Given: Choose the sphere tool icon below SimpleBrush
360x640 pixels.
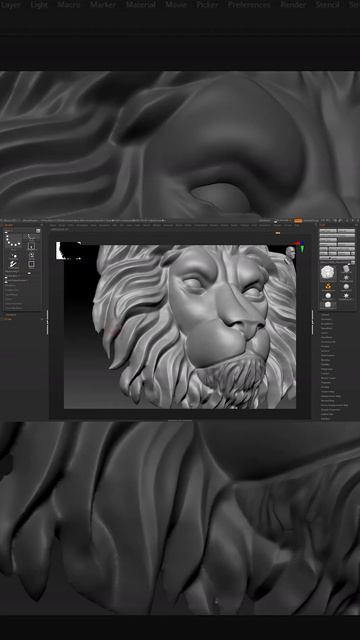Looking at the screenshot, I should coord(328,296).
